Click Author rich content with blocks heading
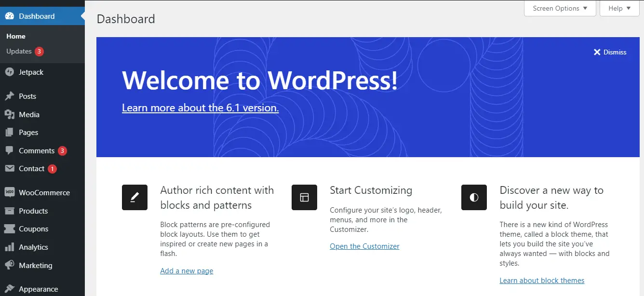The height and width of the screenshot is (296, 644). click(217, 198)
